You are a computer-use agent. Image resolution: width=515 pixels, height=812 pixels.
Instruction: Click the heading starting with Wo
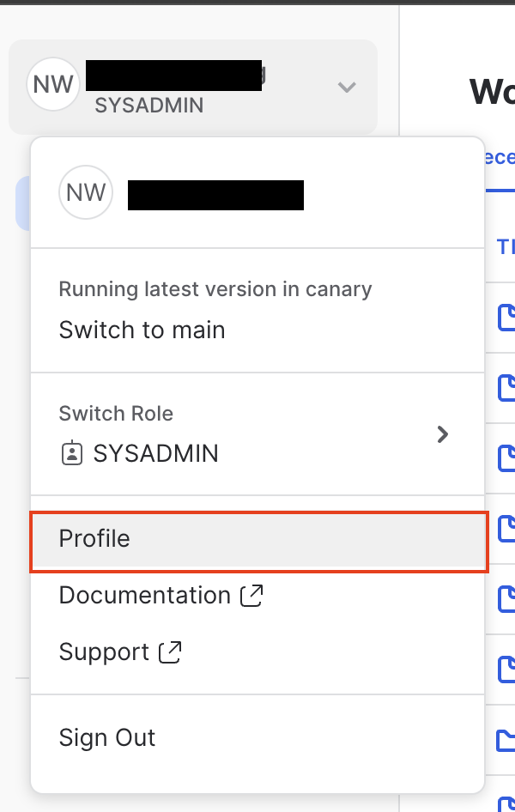click(x=493, y=88)
